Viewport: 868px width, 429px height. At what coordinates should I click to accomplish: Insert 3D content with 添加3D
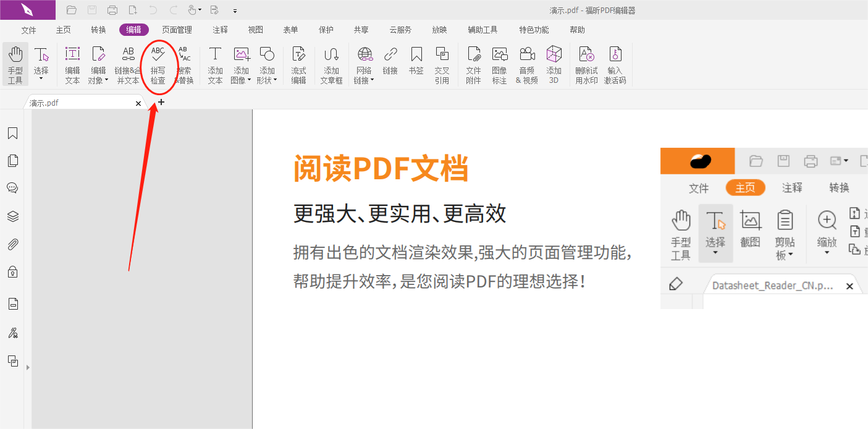tap(554, 64)
